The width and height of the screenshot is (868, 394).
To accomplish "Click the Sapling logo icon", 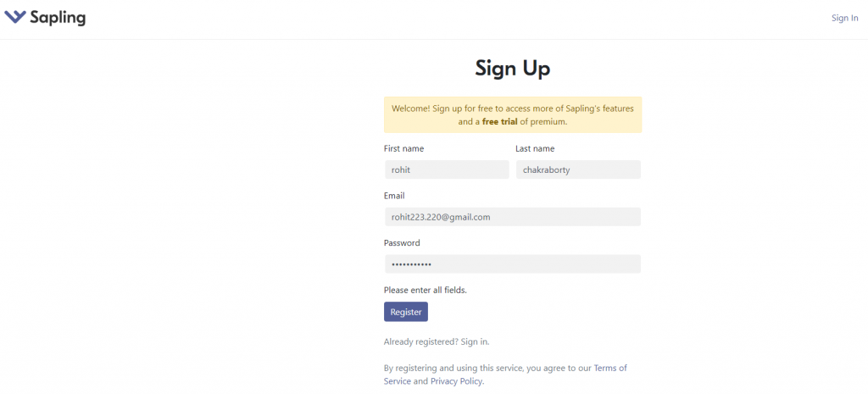I will tap(15, 17).
